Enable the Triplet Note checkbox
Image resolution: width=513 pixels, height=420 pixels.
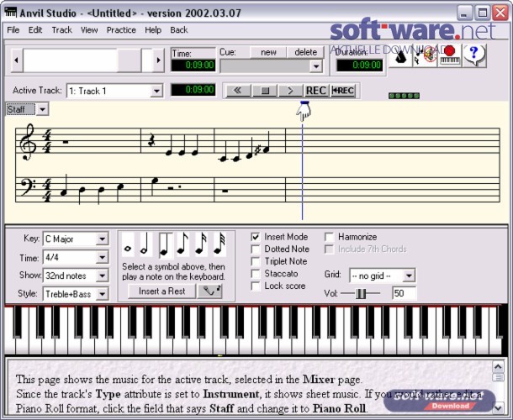256,261
